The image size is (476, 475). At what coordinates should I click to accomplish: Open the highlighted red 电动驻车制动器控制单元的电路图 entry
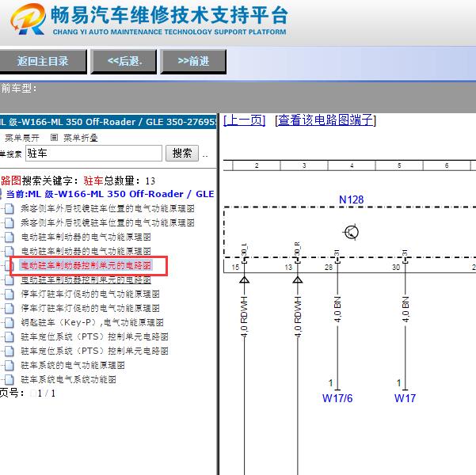click(x=86, y=265)
